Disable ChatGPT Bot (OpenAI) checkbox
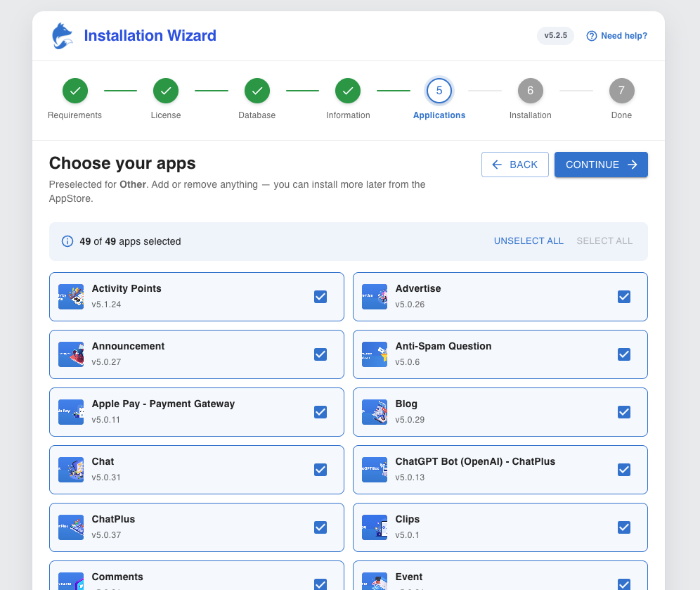The height and width of the screenshot is (590, 700). [624, 470]
